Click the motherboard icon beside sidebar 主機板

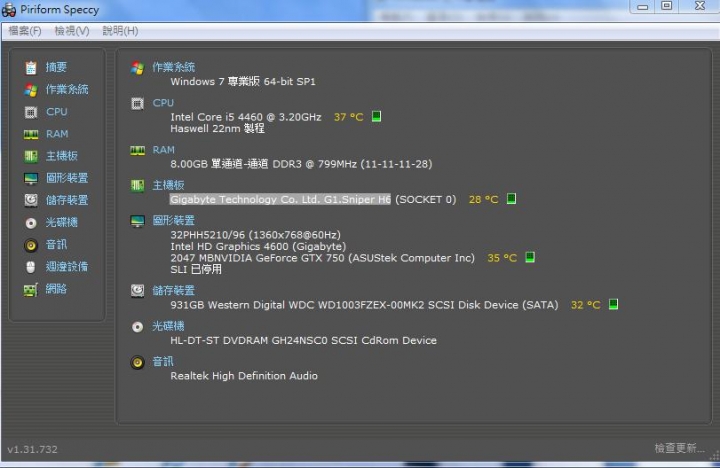click(31, 156)
